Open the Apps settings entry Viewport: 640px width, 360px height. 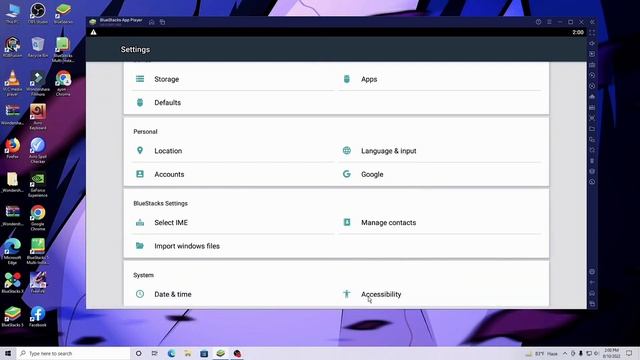(440, 79)
